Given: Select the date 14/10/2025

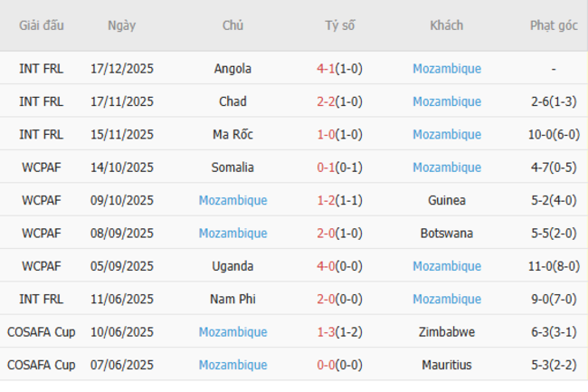Looking at the screenshot, I should [x=122, y=167].
